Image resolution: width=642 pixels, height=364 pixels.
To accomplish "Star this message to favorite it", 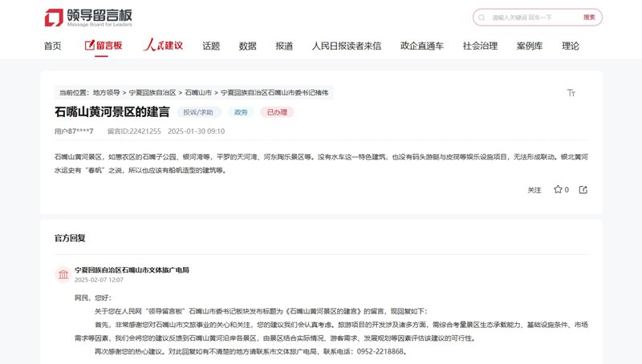I will tap(558, 190).
